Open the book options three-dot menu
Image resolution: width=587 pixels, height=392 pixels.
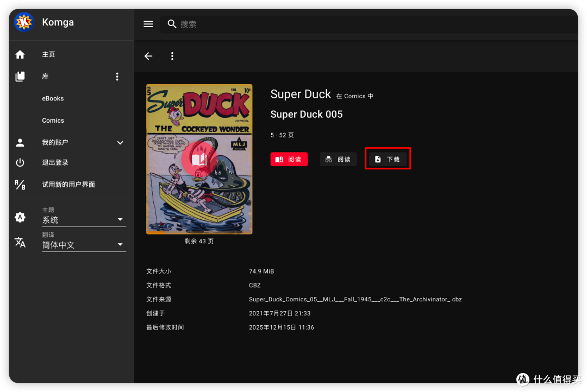click(172, 56)
